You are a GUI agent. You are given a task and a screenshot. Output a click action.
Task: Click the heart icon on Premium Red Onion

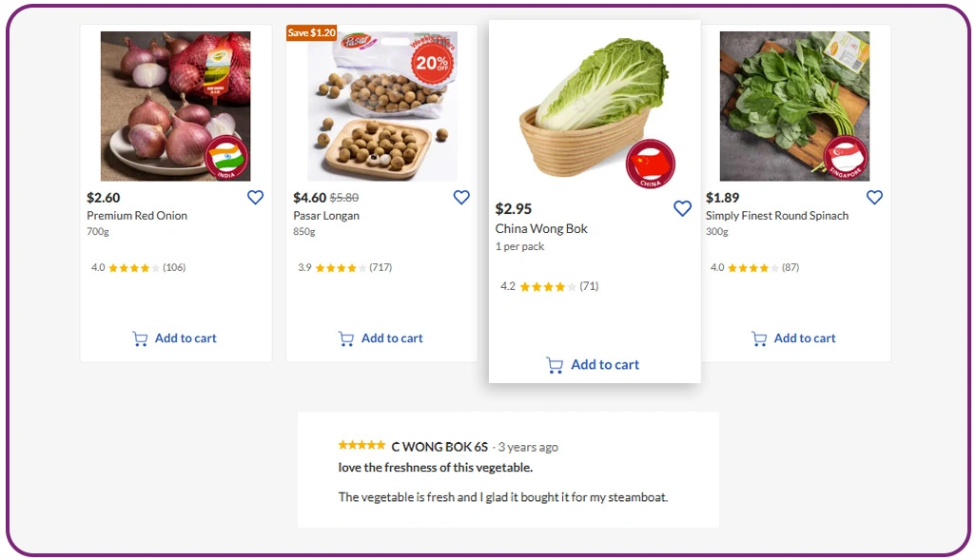255,197
